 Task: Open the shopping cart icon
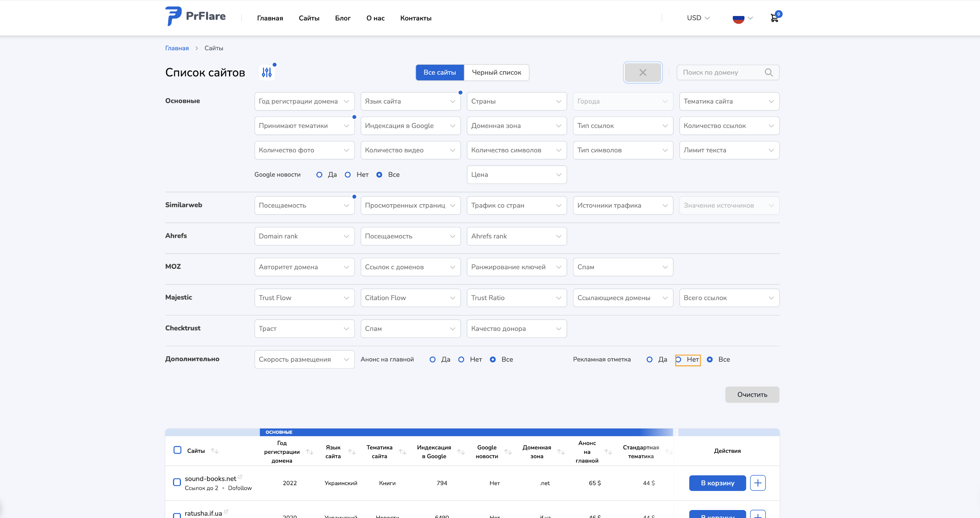[774, 18]
